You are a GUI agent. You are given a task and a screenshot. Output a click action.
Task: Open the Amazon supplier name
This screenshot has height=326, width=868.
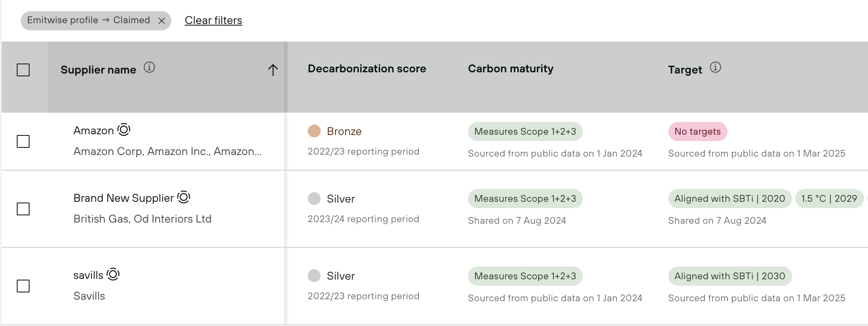click(94, 131)
